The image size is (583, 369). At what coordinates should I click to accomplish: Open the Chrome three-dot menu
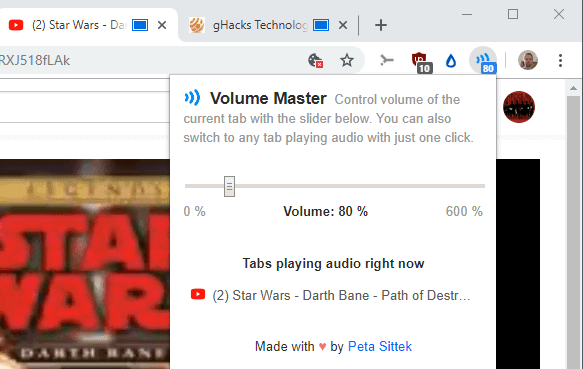(x=560, y=60)
